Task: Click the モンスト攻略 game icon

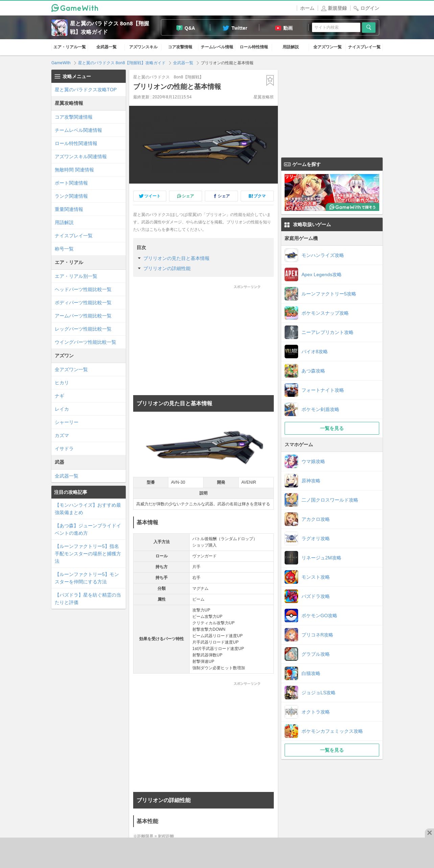Action: pyautogui.click(x=291, y=577)
